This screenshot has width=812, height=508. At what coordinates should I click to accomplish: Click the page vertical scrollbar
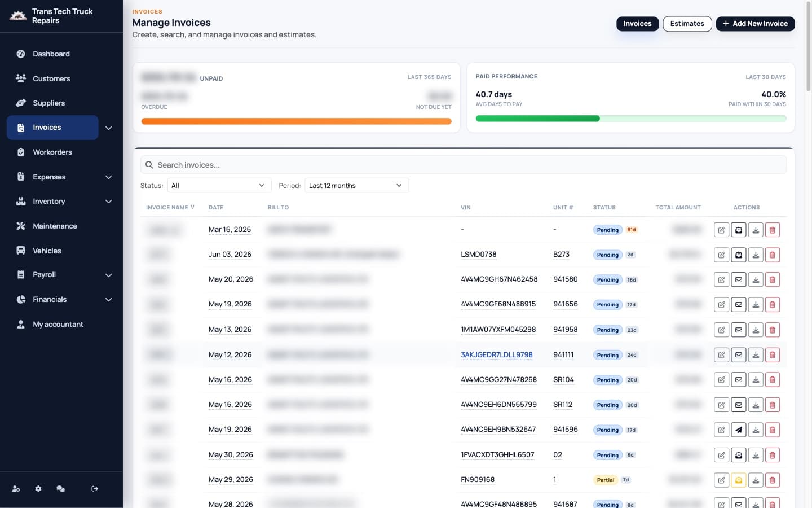click(808, 47)
